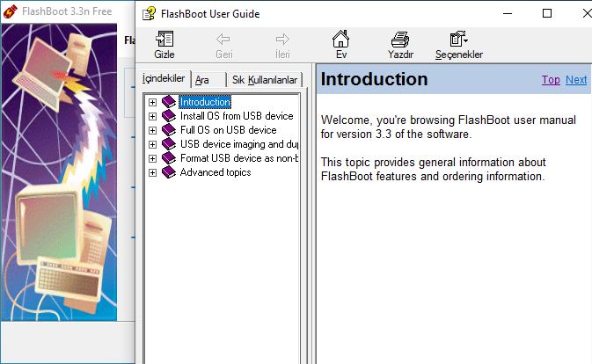Click the Yazdır (Print) printer icon
Screen dimensions: 592x364
coord(400,40)
